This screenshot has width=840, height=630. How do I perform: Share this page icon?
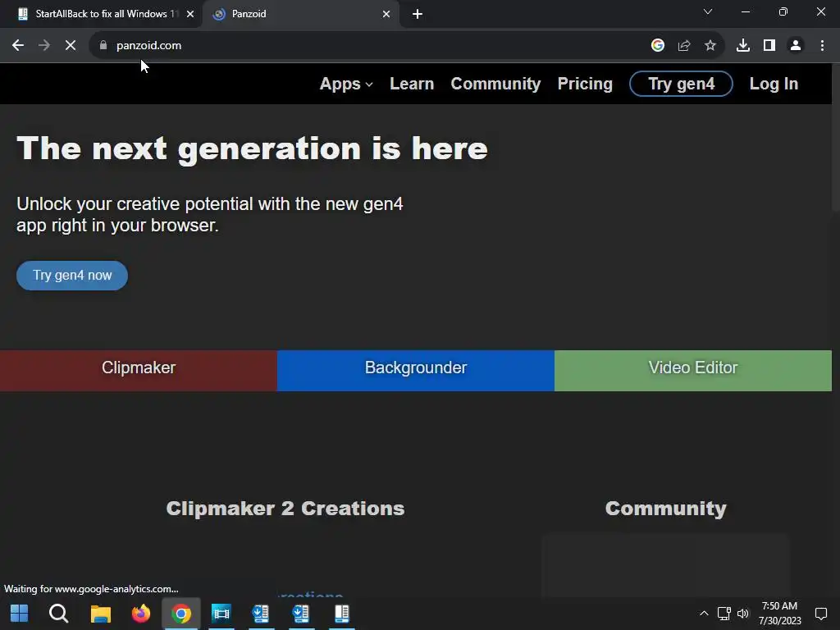click(684, 46)
